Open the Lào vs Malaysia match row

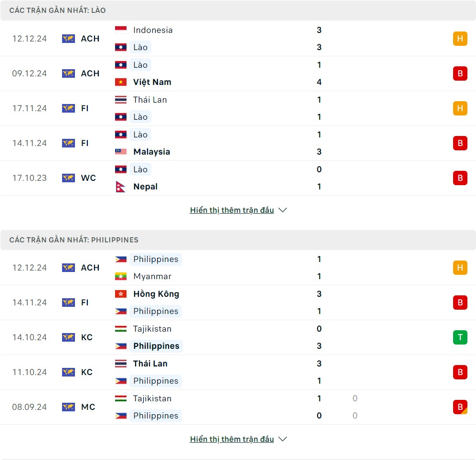point(238,143)
